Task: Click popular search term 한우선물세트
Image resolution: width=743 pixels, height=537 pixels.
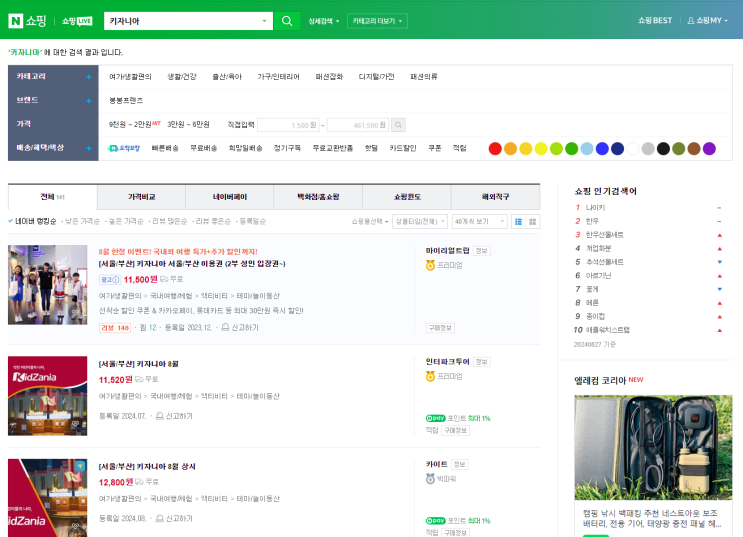Action: (605, 235)
